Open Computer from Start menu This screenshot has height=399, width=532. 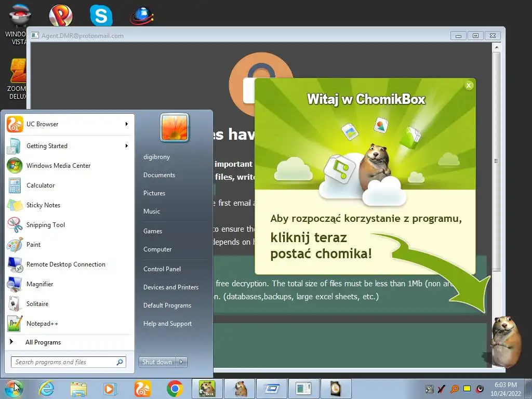click(157, 249)
